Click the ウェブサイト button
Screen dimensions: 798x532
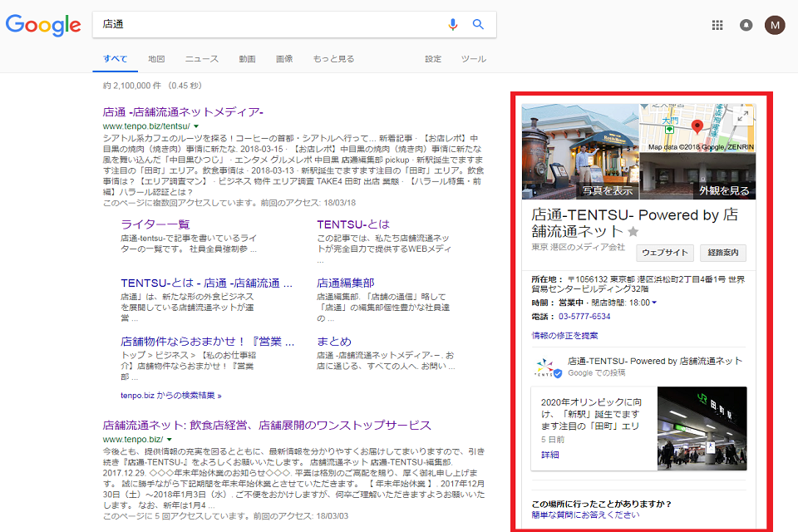click(x=665, y=253)
